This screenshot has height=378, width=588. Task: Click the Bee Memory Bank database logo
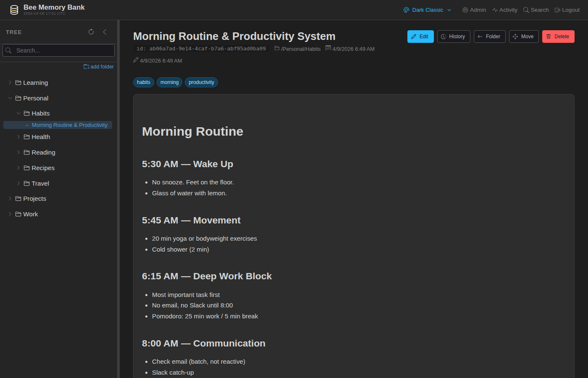pyautogui.click(x=14, y=10)
